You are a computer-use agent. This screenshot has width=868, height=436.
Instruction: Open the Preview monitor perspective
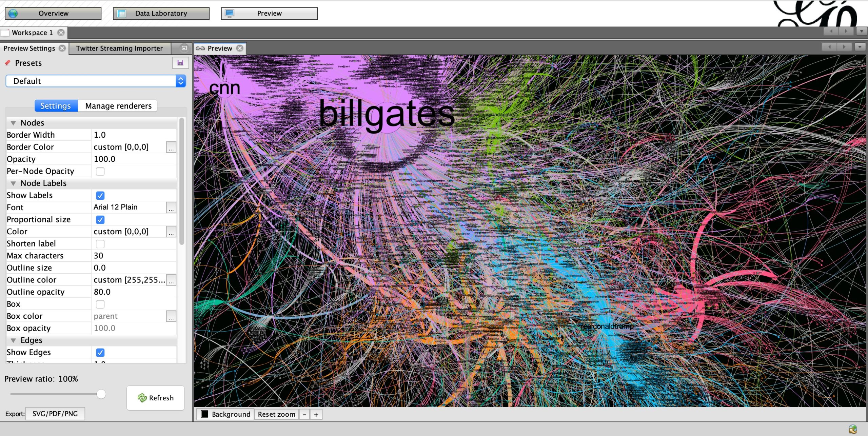[x=269, y=13]
